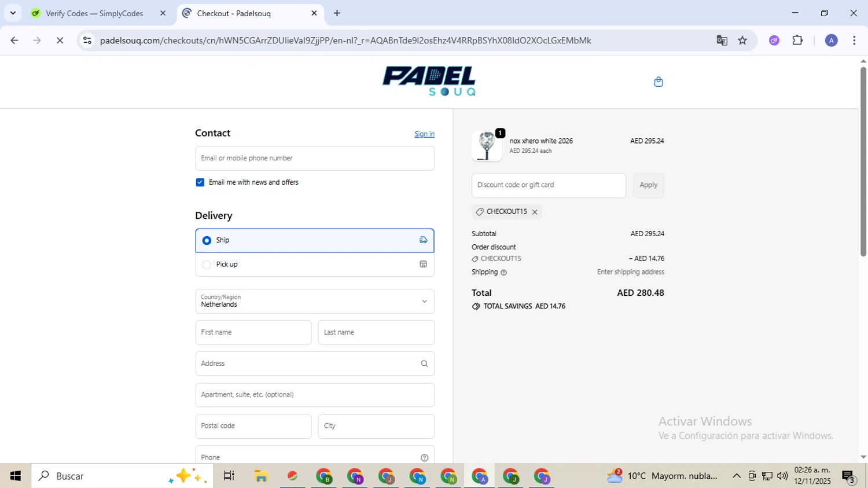Click the Last name field
The height and width of the screenshot is (488, 868).
tap(376, 332)
